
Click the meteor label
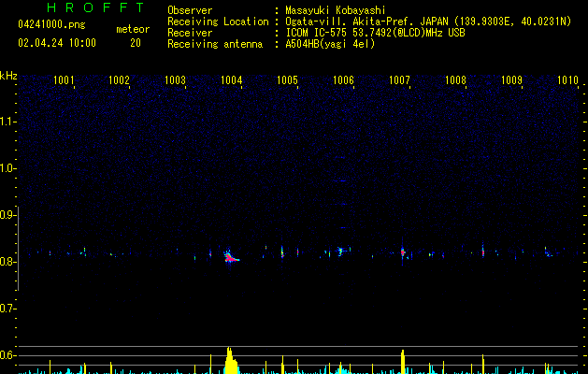coord(133,29)
